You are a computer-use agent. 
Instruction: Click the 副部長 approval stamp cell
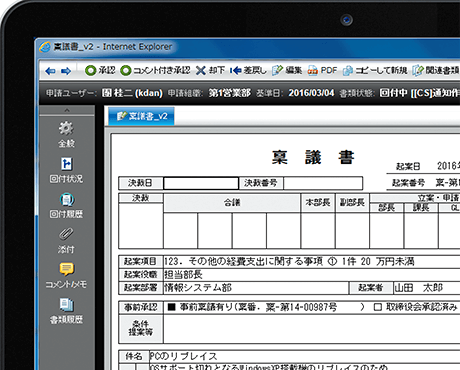pos(352,231)
